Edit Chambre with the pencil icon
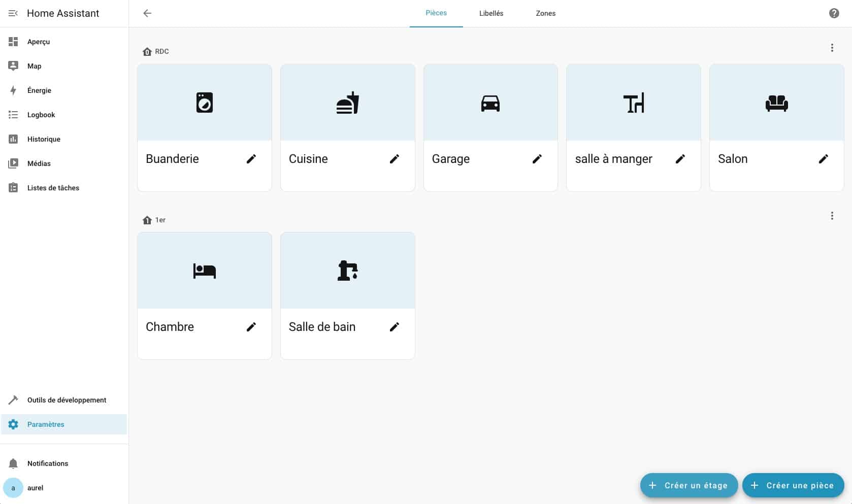Image resolution: width=852 pixels, height=504 pixels. (251, 327)
